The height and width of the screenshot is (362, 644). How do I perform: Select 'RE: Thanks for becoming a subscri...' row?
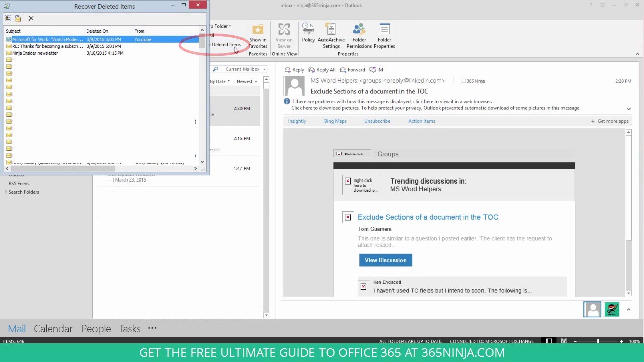pos(102,46)
